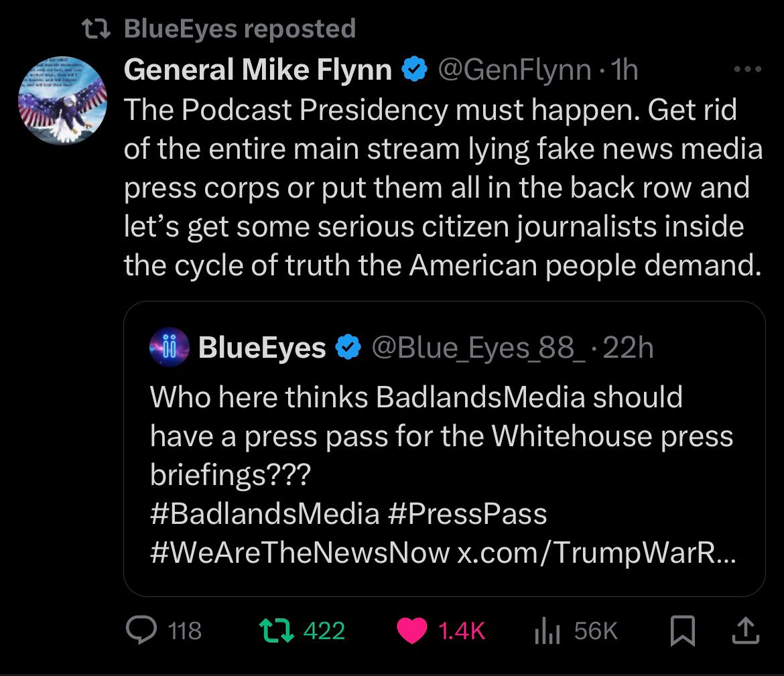Open the x.com/TrumpWarR... link
The height and width of the screenshot is (676, 784).
coord(596,553)
